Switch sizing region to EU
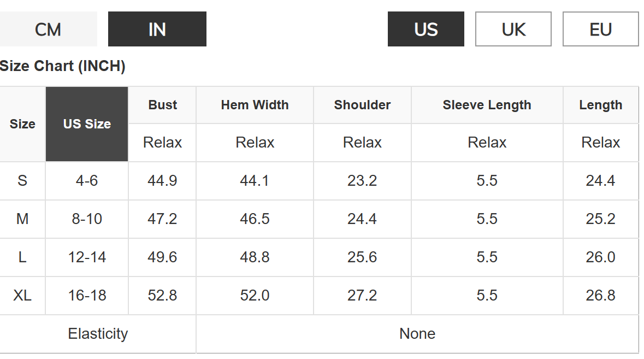644x359 pixels. (600, 29)
